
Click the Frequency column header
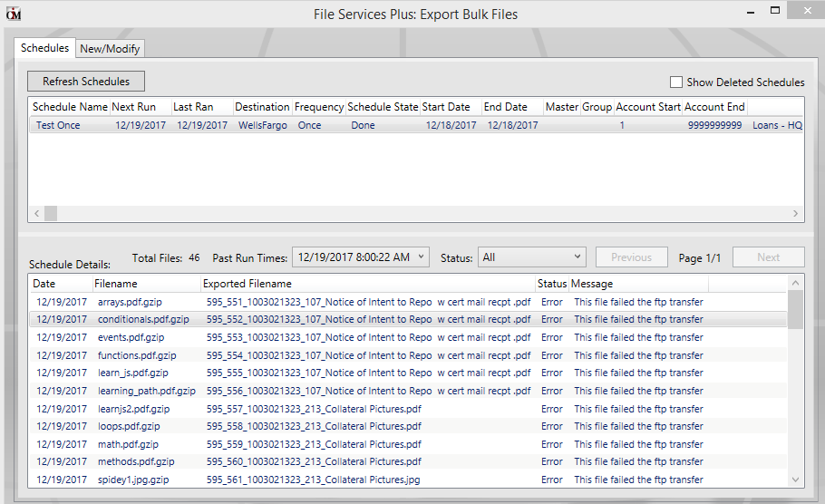click(x=319, y=107)
